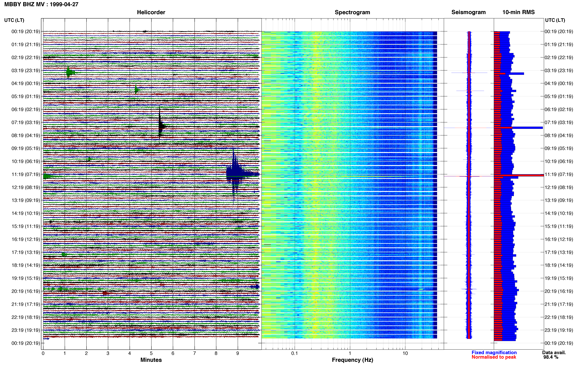Click the 10-min RMS panel heading
Screen dimensions: 588x368
(x=518, y=12)
